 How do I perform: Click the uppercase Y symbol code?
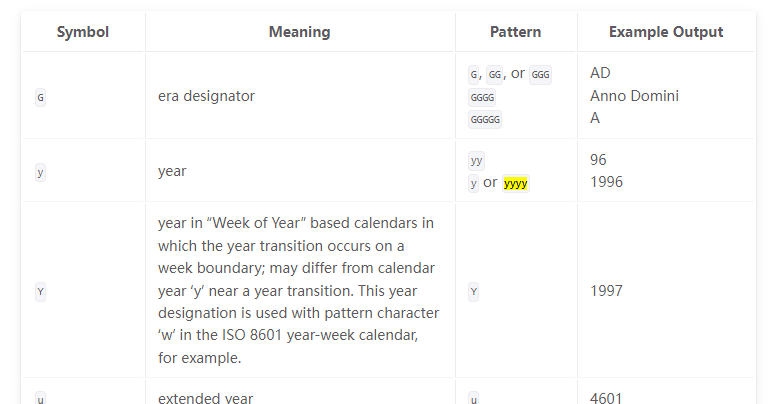pos(40,292)
